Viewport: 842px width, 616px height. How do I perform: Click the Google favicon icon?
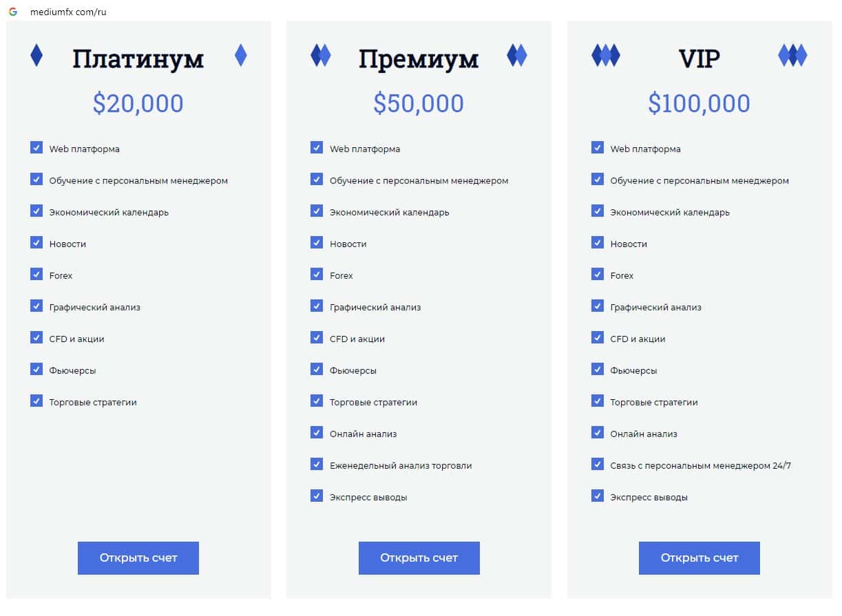click(12, 12)
